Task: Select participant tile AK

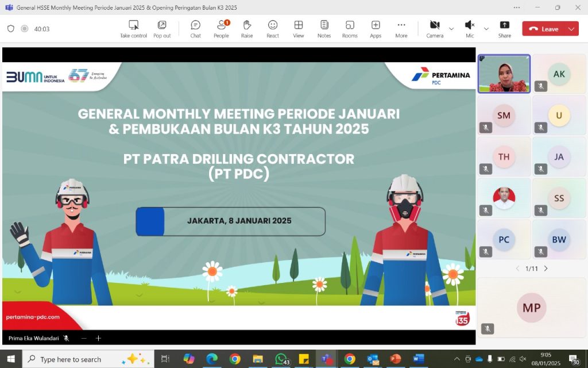Action: [559, 74]
